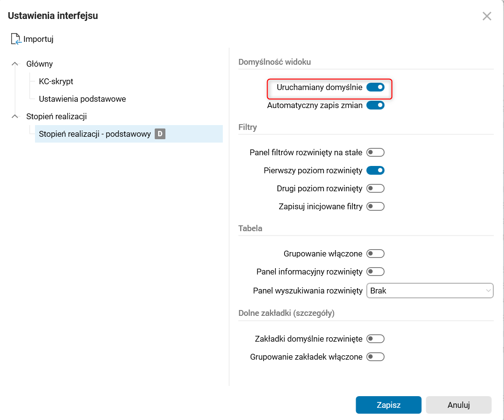Close the Ustawienia interfejsu dialog

(x=486, y=16)
